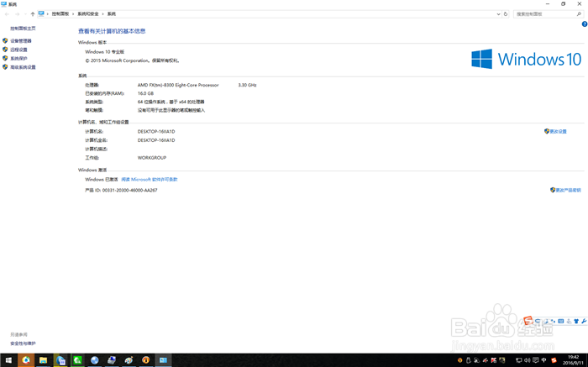Click the WORKGROUP value text
The height and width of the screenshot is (367, 588).
coord(152,158)
